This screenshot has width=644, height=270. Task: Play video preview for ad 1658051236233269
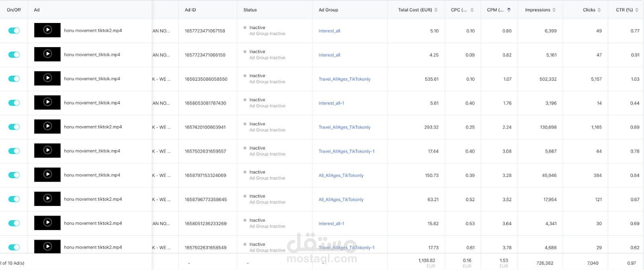[47, 223]
